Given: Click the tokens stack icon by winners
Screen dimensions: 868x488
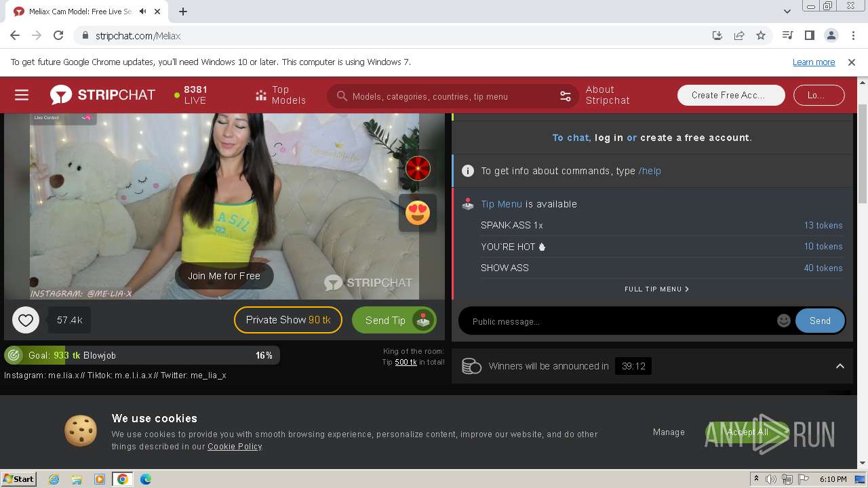Looking at the screenshot, I should tap(471, 366).
